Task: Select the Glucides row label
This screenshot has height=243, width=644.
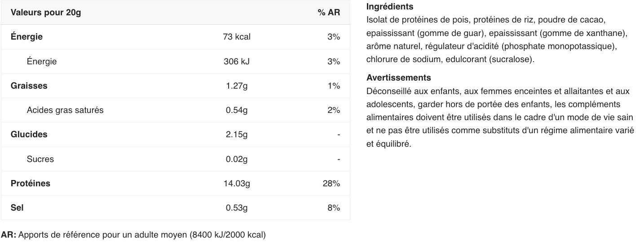Action: (x=29, y=135)
